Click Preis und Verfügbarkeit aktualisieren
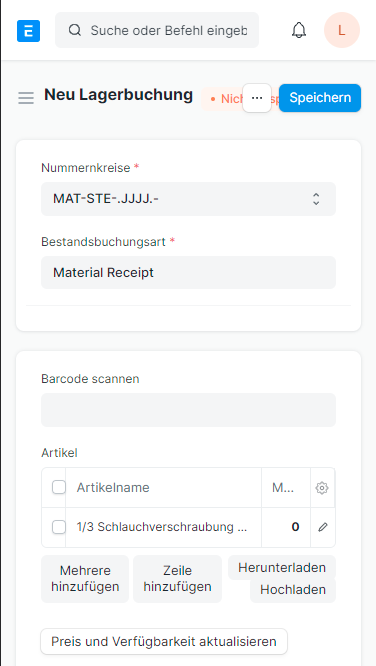The image size is (376, 666). (x=164, y=641)
